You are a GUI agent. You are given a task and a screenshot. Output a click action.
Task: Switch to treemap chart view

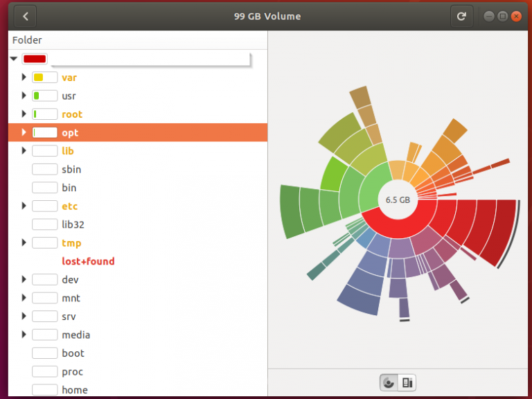[407, 382]
